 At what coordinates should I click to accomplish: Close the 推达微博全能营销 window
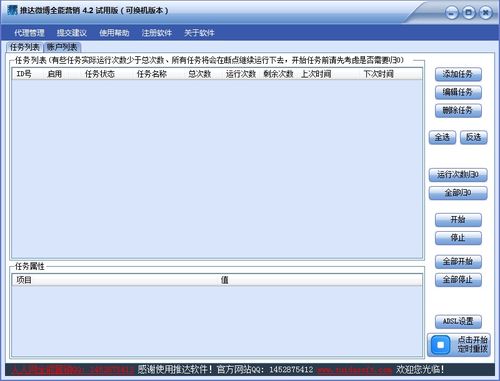(486, 13)
